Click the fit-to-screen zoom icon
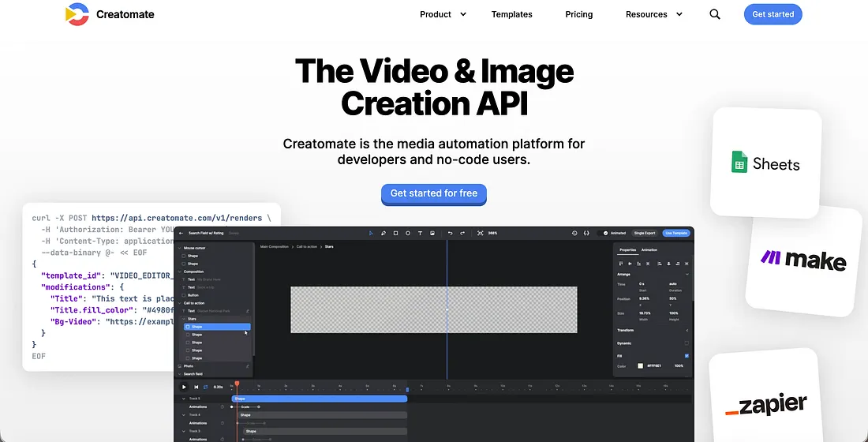 pos(480,233)
